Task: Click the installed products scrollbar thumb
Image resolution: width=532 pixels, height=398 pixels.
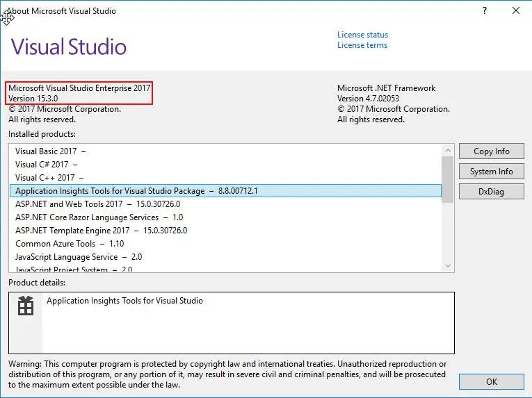Action: [448, 179]
